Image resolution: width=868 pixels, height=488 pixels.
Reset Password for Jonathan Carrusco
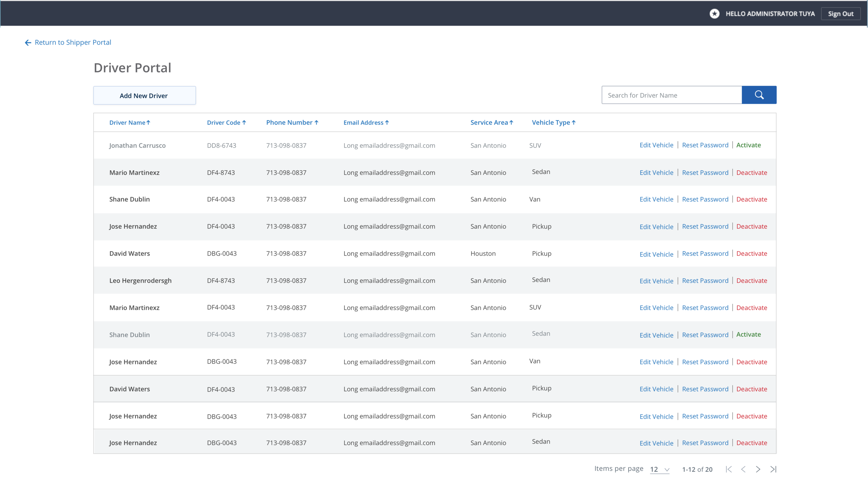(x=705, y=145)
